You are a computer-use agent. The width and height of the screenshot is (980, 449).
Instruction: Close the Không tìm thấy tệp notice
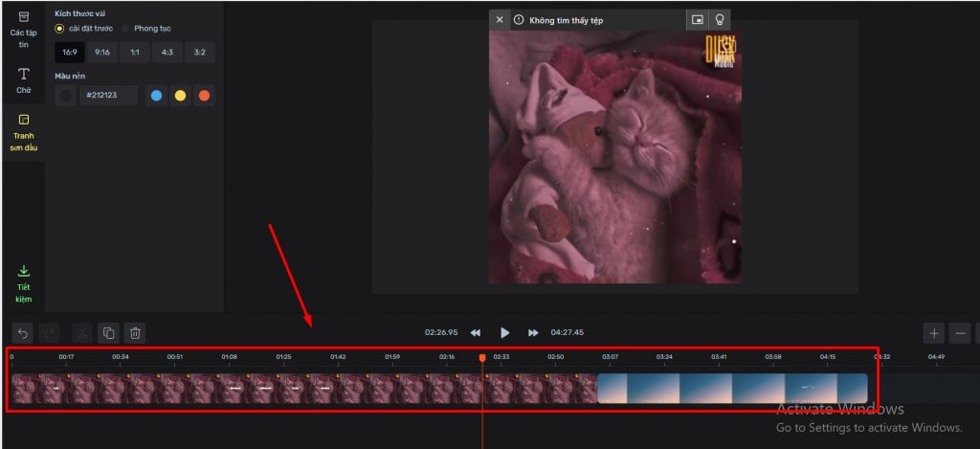click(x=500, y=20)
